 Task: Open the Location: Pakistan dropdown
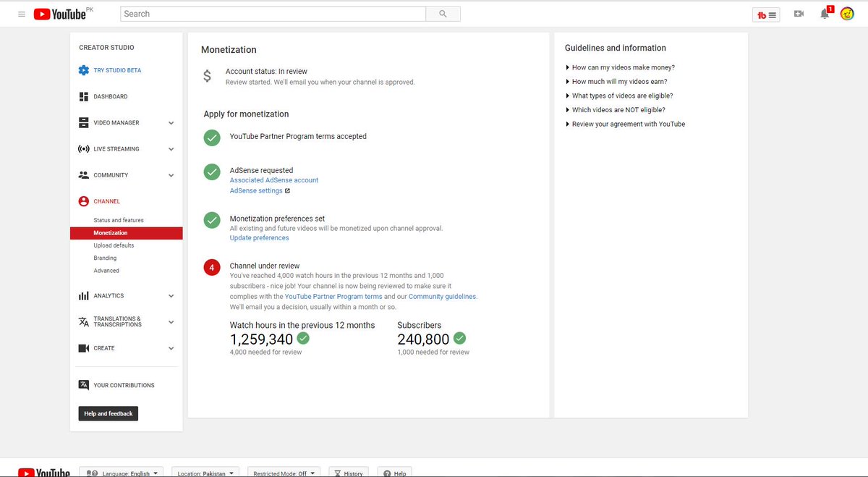(x=205, y=473)
